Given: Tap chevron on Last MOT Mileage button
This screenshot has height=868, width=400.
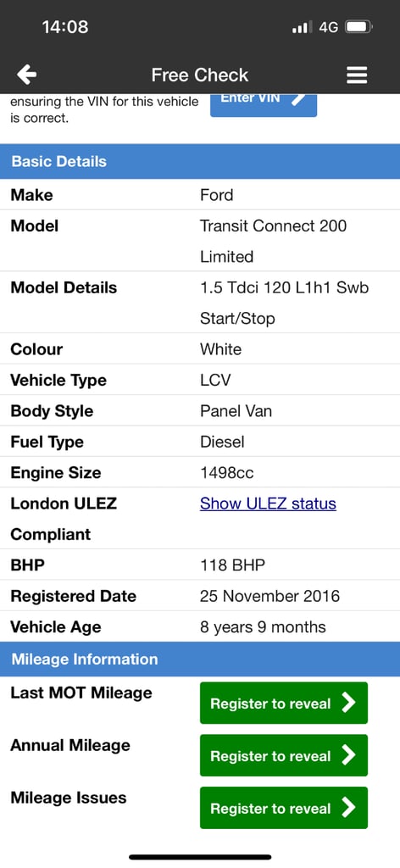Looking at the screenshot, I should 348,703.
